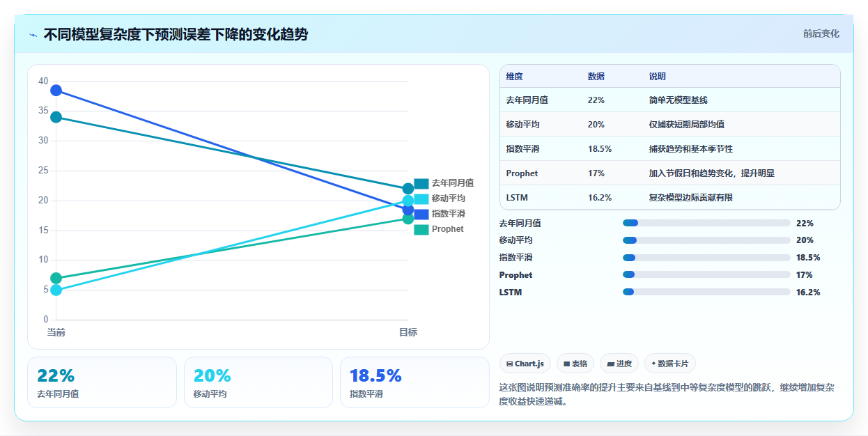Image resolution: width=868 pixels, height=436 pixels.
Task: Click the 数据卡片 chip
Action: (669, 364)
